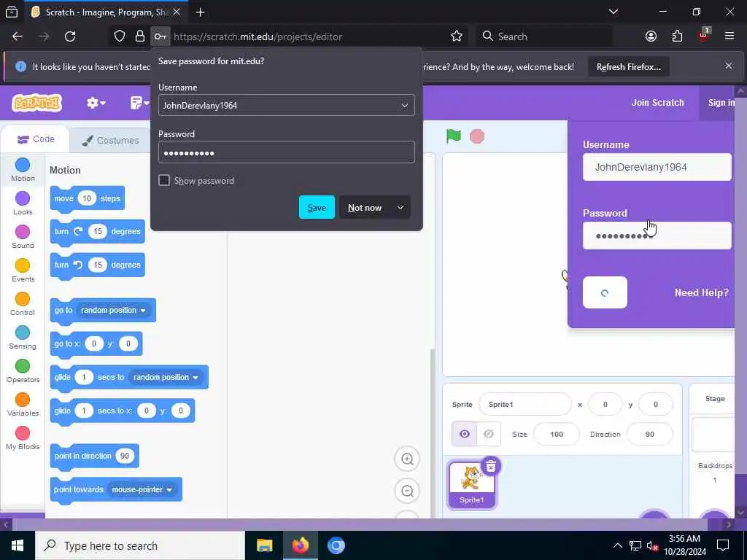Select the Events block category

click(23, 271)
